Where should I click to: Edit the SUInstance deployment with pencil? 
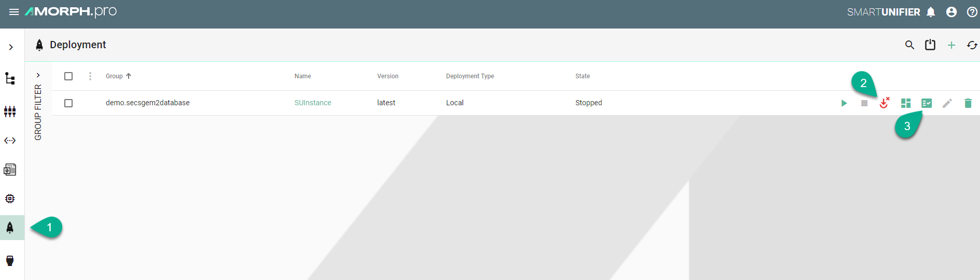pos(947,103)
